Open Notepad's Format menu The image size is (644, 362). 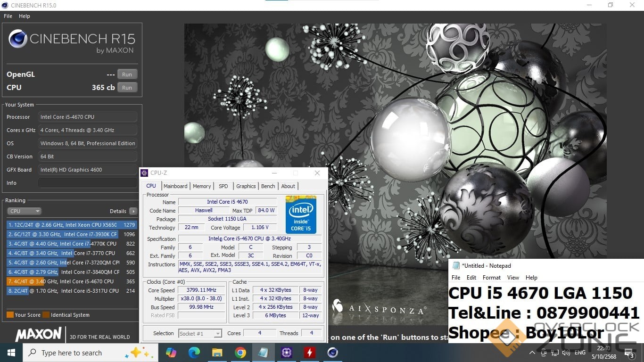[492, 278]
